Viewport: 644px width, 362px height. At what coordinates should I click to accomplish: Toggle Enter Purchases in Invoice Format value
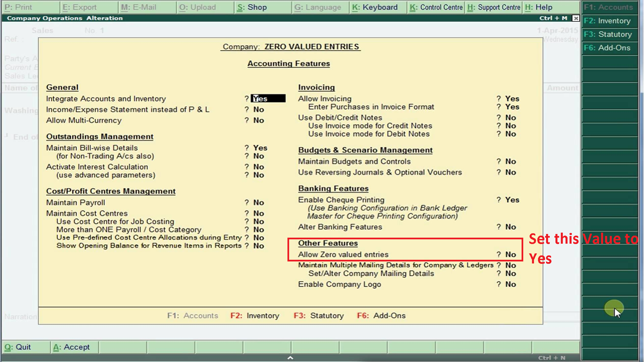click(x=512, y=107)
